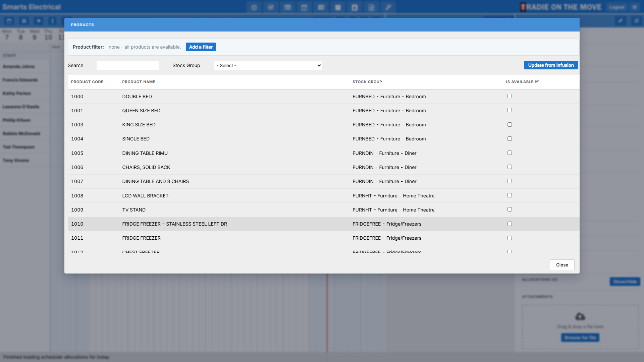Select staff member Amanda Johns in background
This screenshot has height=362, width=644.
[19, 66]
